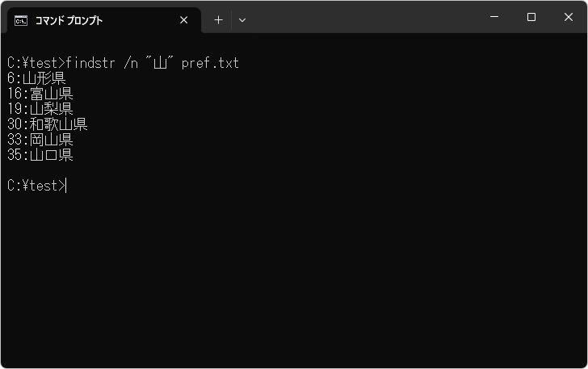Click the output line 19:山梨県
The image size is (588, 369).
(x=40, y=109)
